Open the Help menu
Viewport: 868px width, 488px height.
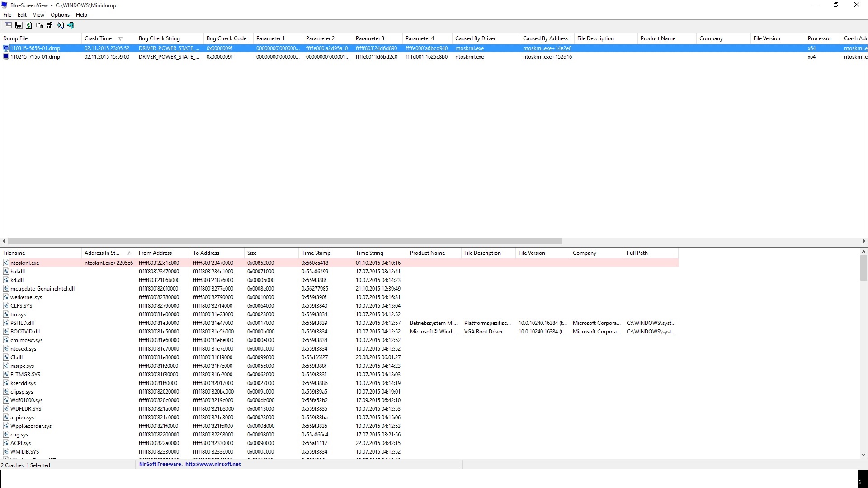81,15
